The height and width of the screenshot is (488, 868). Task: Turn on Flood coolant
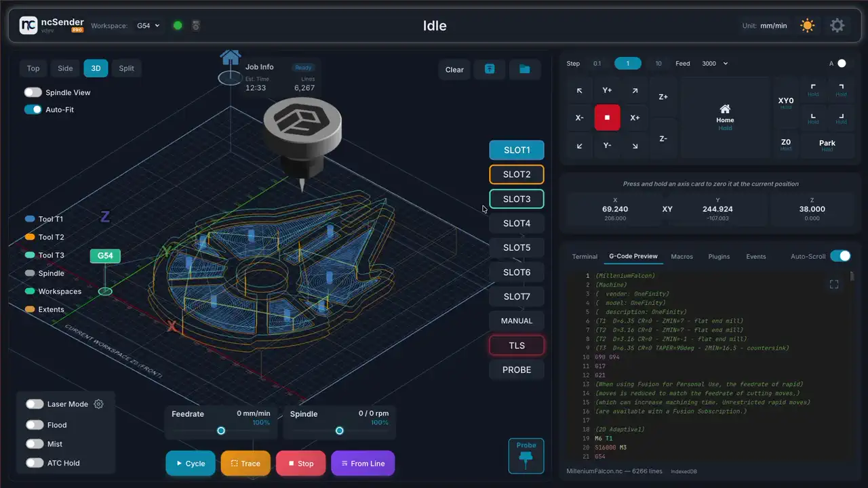(x=35, y=425)
